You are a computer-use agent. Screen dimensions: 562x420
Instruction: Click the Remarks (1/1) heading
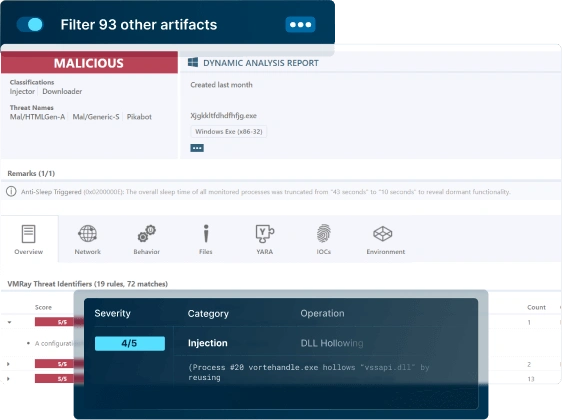[31, 173]
